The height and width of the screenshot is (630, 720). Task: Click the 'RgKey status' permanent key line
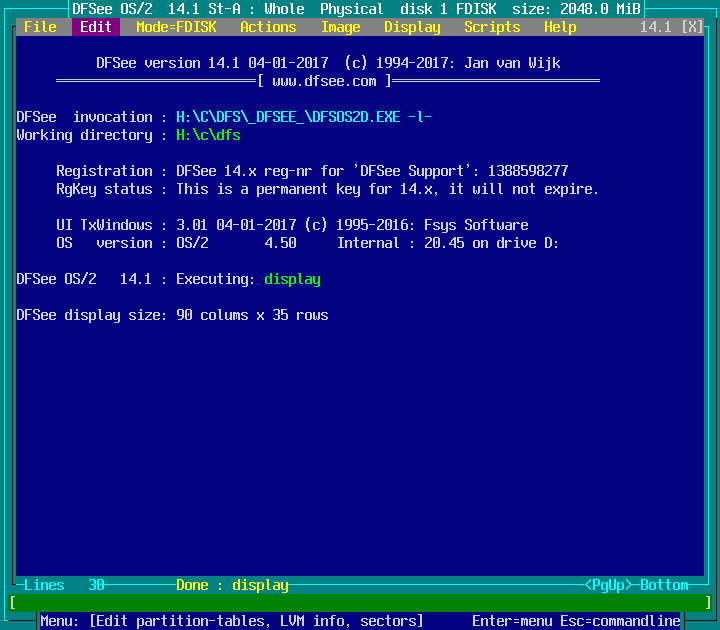pyautogui.click(x=327, y=189)
